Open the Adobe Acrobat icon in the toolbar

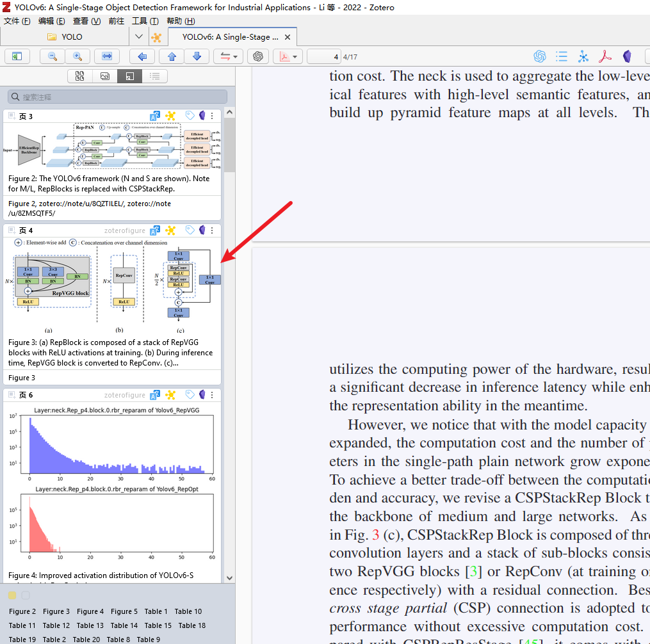605,56
